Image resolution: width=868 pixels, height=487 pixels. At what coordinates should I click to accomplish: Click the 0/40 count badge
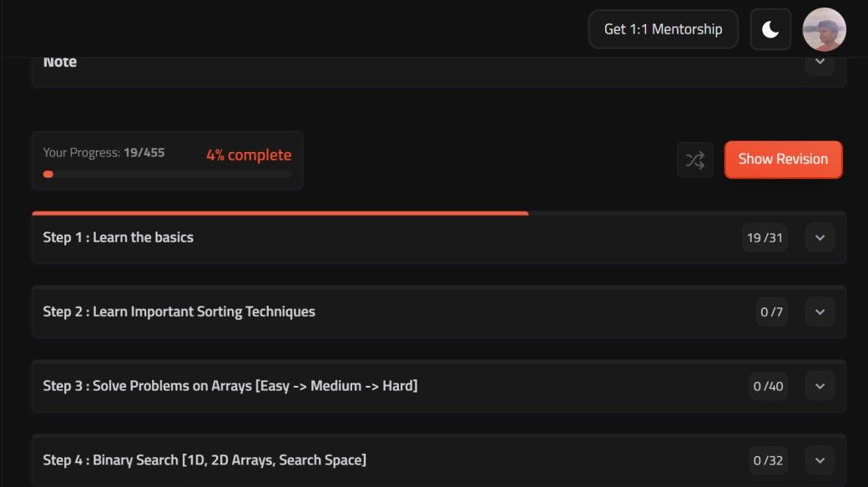click(x=768, y=386)
